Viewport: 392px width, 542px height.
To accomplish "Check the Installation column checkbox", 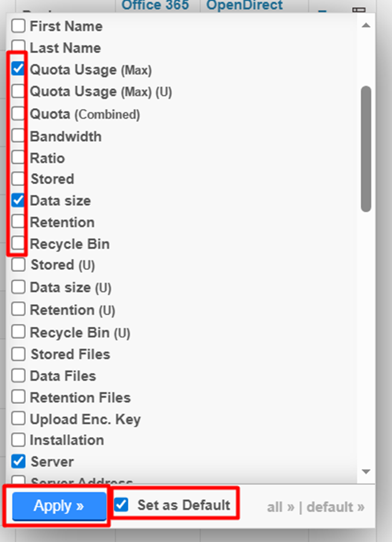I will (x=19, y=440).
